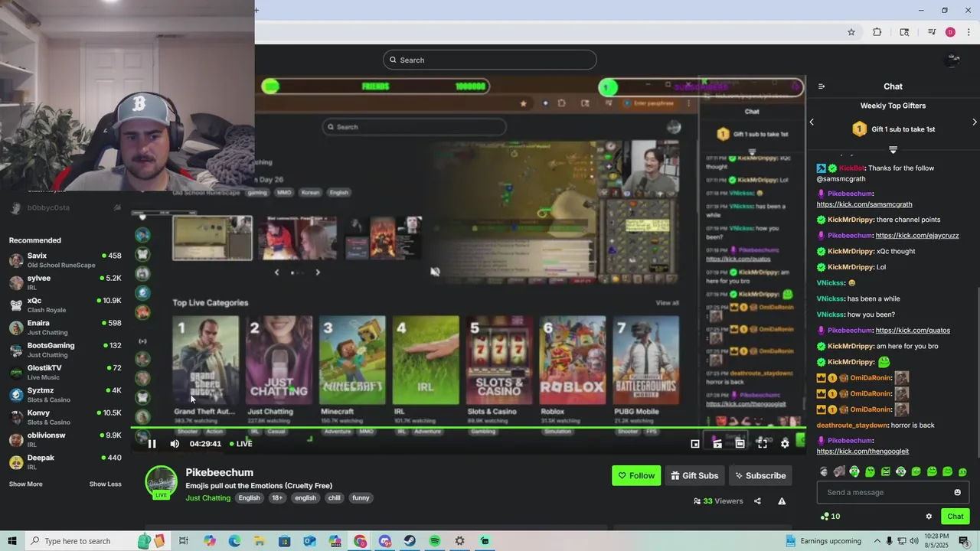Open Spotify from taskbar
The height and width of the screenshot is (551, 980).
(435, 541)
